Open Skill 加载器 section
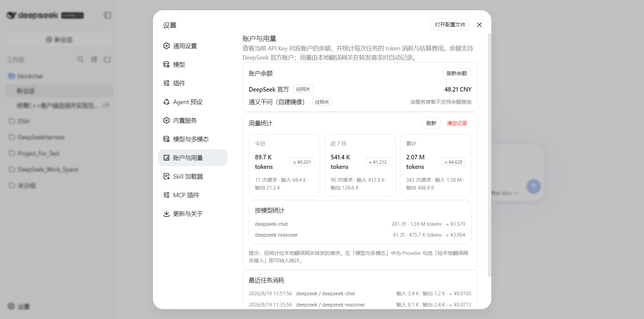The height and width of the screenshot is (319, 644). (x=193, y=176)
